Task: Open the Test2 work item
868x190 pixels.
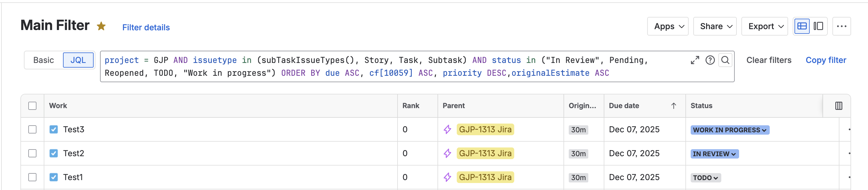Action: coord(73,153)
